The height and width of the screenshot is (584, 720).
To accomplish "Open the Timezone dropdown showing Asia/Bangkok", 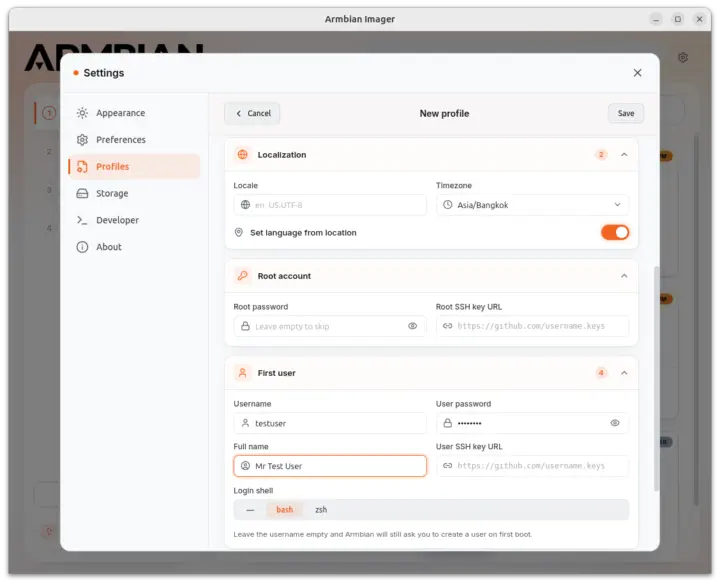I will [533, 205].
